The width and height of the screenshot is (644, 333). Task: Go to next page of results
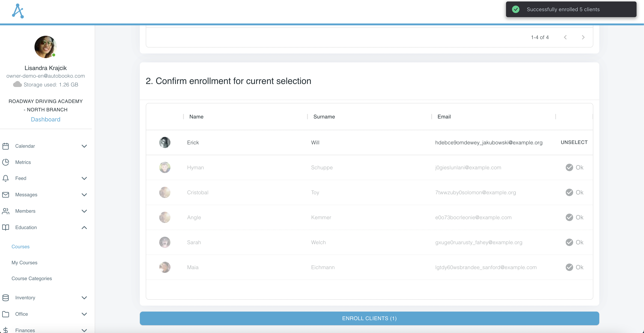(583, 37)
